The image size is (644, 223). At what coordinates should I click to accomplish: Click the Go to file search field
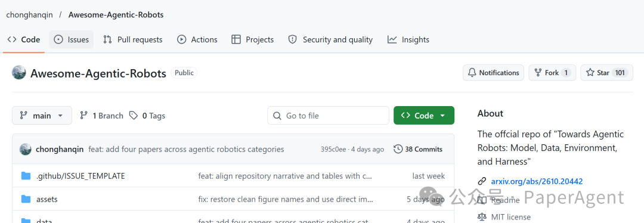click(x=328, y=116)
